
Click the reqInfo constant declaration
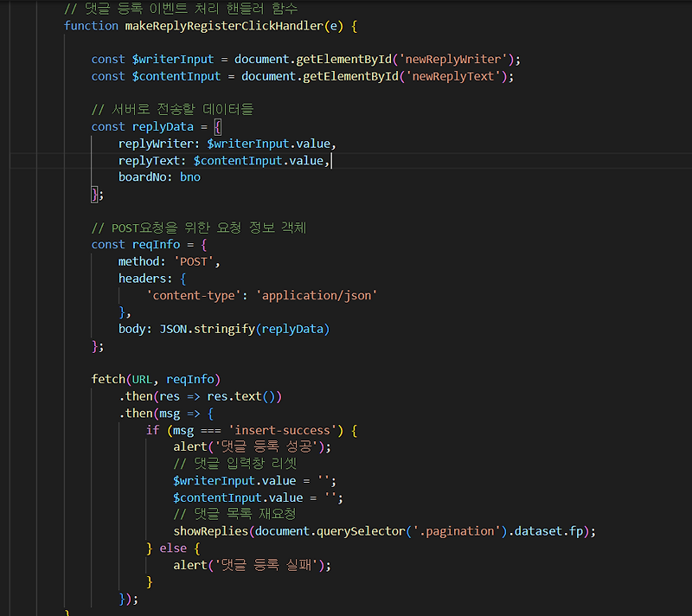pos(157,244)
